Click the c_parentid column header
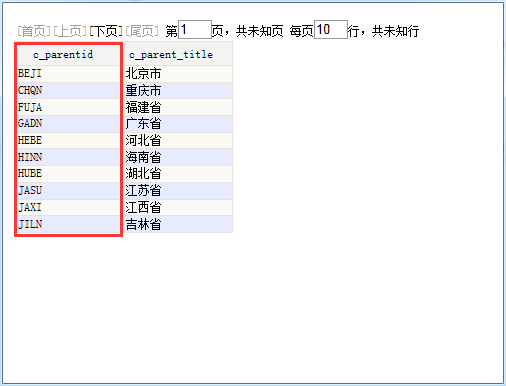Viewport: 506px width, 386px height. (68, 54)
